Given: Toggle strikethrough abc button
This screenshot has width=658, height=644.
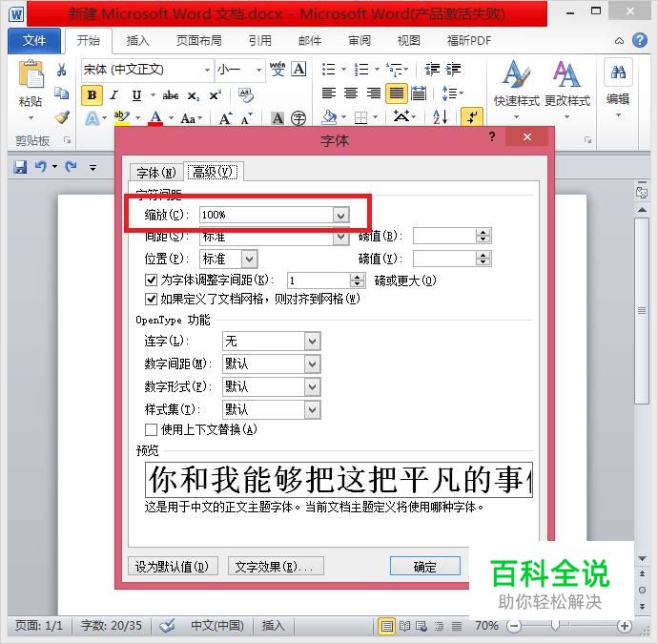Looking at the screenshot, I should (171, 95).
